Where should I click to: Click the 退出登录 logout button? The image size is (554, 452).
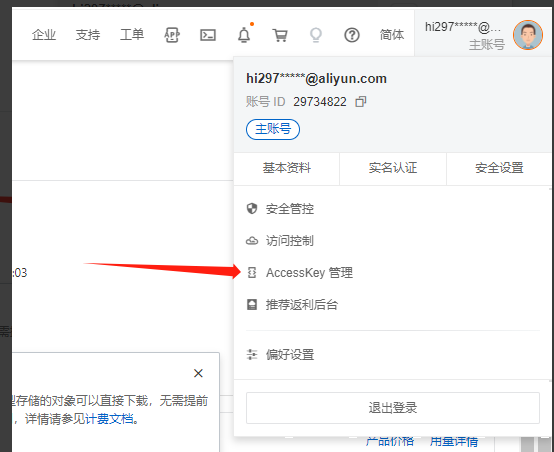coord(393,408)
